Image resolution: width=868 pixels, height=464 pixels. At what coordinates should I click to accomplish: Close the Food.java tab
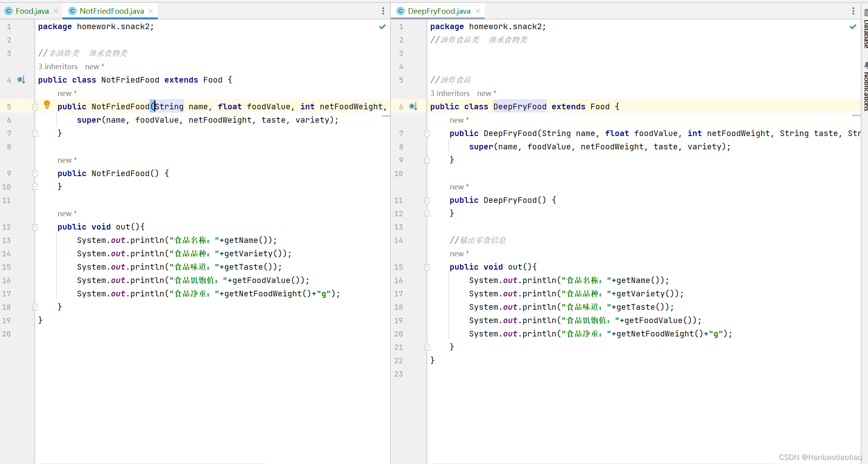coord(56,11)
